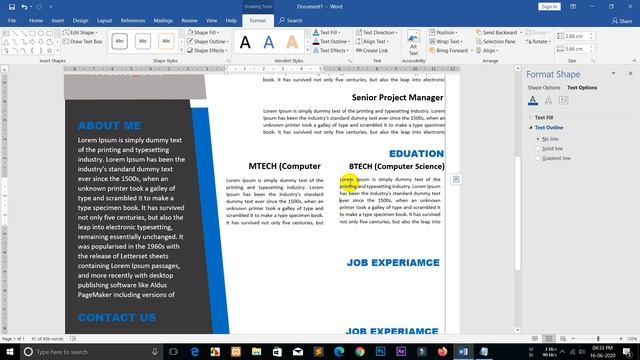
Task: Expand Shape Styles gallery More arrow
Action: point(182,51)
